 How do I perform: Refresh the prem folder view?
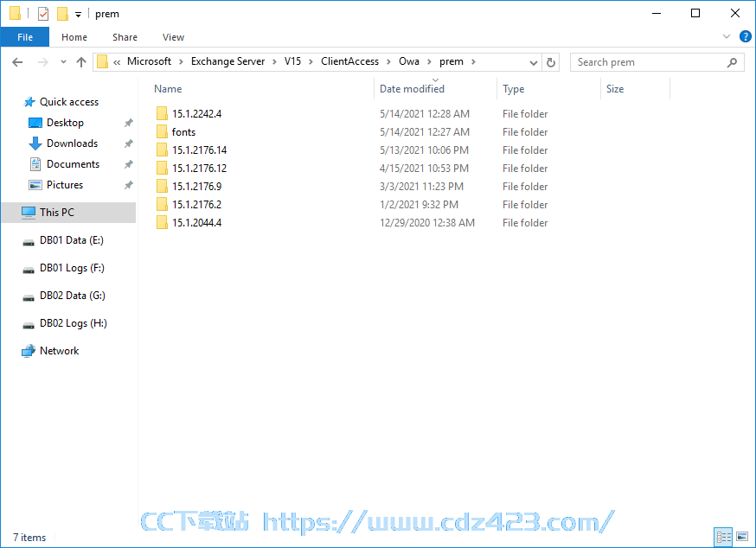click(551, 62)
